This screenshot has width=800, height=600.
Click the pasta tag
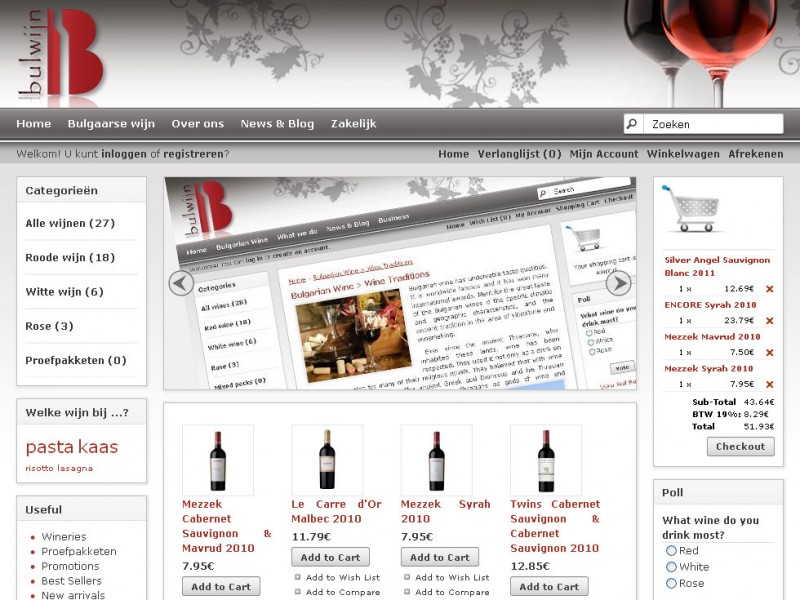point(49,447)
